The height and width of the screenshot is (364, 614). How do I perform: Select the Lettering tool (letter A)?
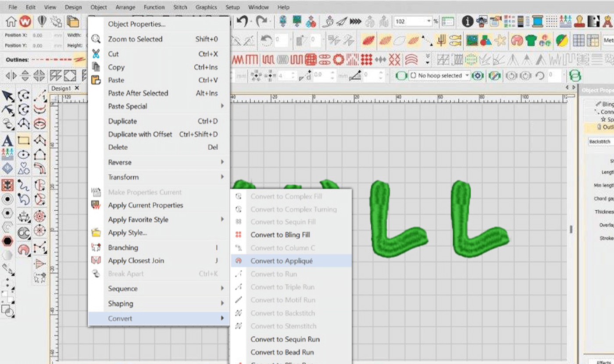(x=7, y=141)
